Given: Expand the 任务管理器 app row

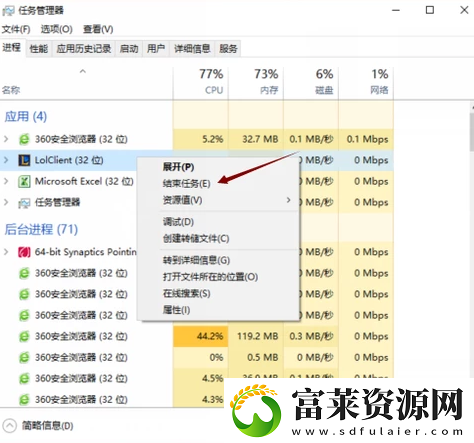Looking at the screenshot, I should (x=6, y=202).
